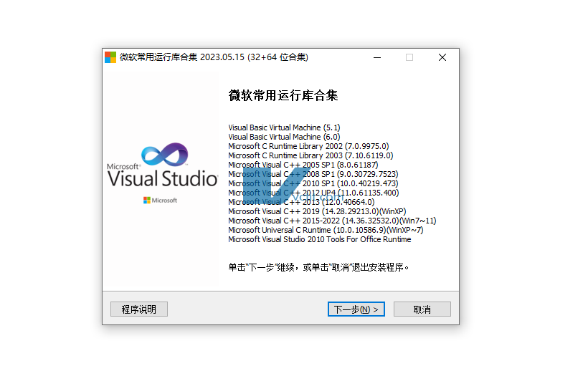Screen dimensions: 588x371
Task: Close the installer window
Action: 442,57
